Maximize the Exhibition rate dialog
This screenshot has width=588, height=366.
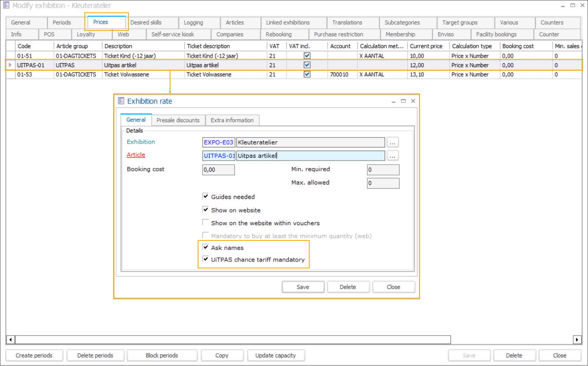tap(404, 101)
